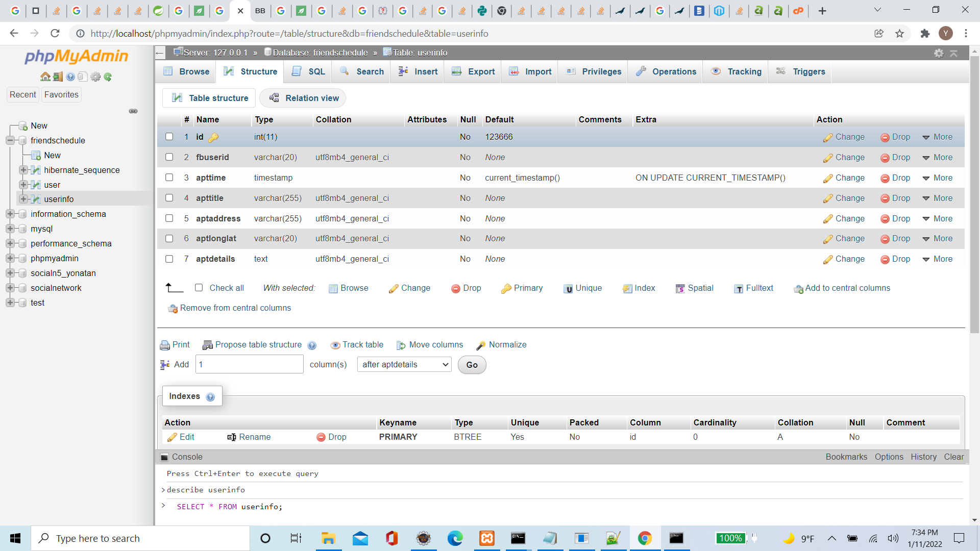Viewport: 980px width, 551px height.
Task: Open the 'after aptdetails' position dropdown
Action: 404,365
